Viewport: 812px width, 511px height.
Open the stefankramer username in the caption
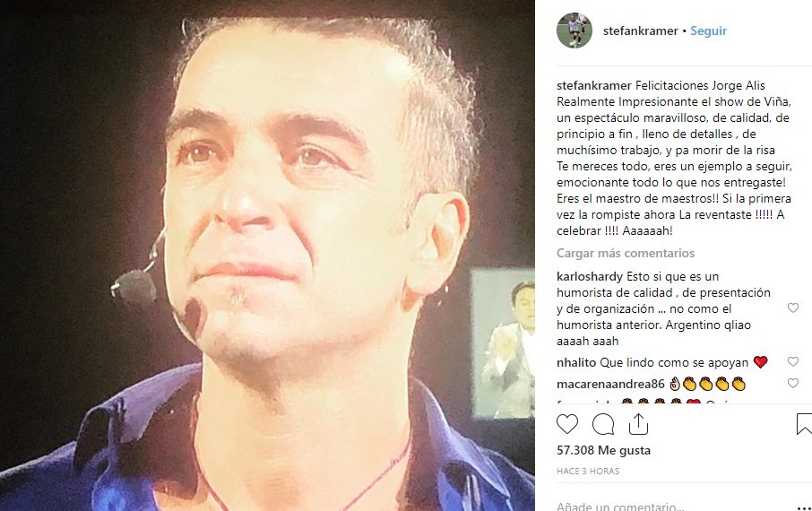[x=594, y=85]
